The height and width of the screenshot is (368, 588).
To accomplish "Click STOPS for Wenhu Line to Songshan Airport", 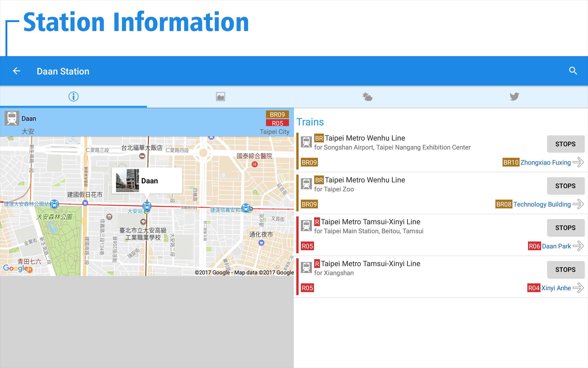I will (565, 144).
